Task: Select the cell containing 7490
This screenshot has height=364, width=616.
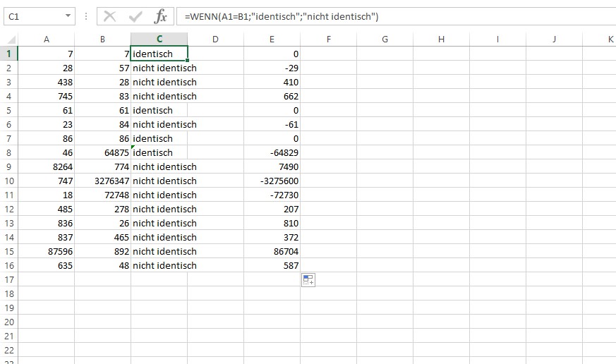Action: tap(272, 166)
